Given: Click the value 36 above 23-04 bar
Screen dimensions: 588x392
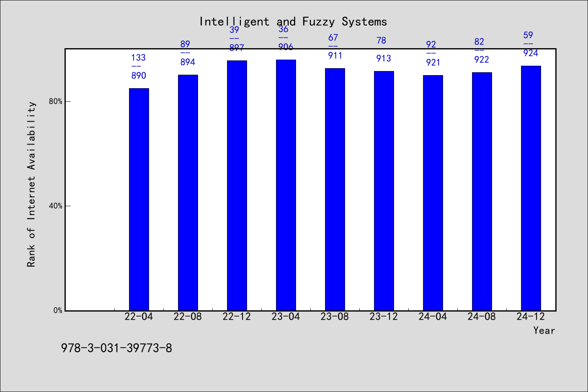Looking at the screenshot, I should pos(283,29).
